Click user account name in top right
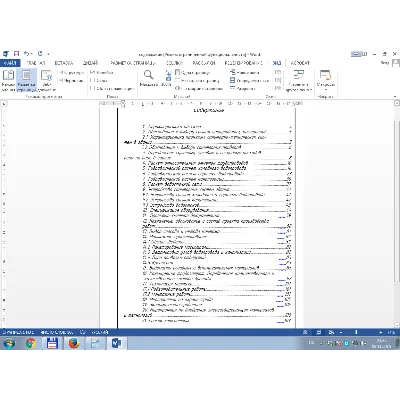The image size is (400, 400). coord(385,63)
